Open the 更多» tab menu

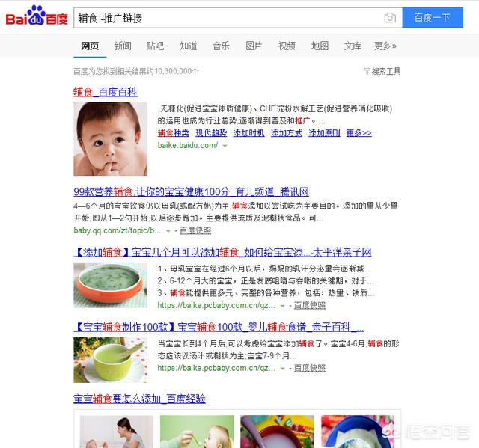click(x=385, y=46)
